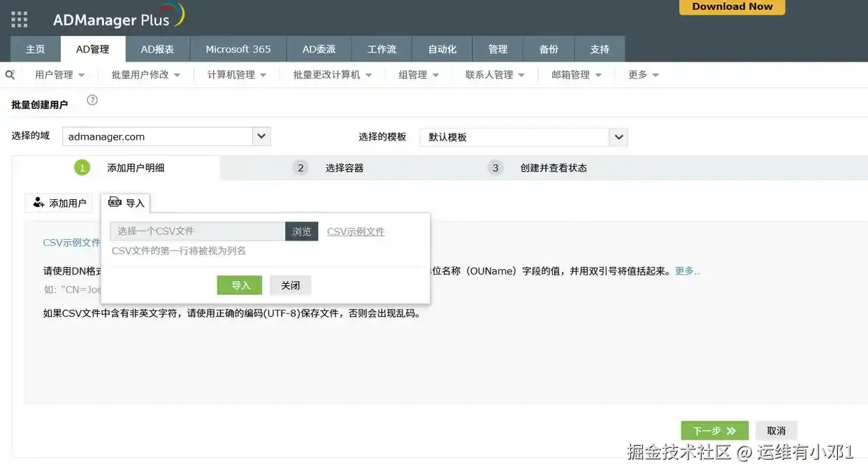The image size is (868, 476).
Task: Click the ADManager Plus logo
Action: [x=119, y=17]
